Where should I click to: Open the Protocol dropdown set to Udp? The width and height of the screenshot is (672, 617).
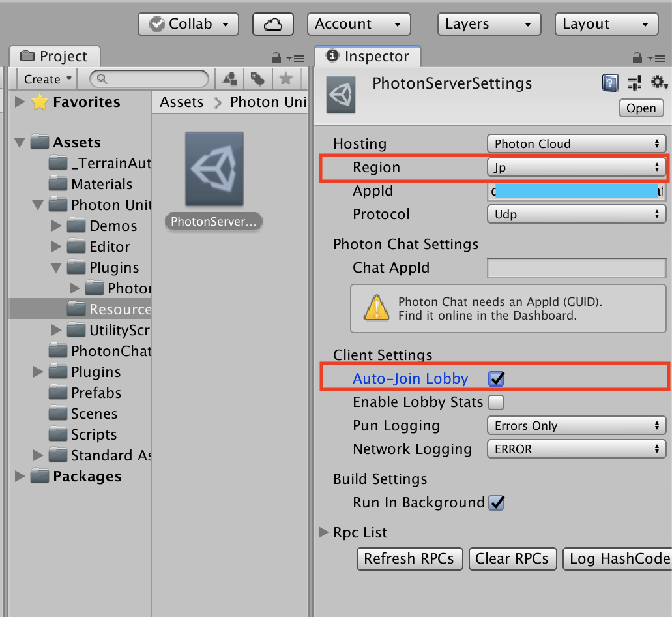point(576,214)
